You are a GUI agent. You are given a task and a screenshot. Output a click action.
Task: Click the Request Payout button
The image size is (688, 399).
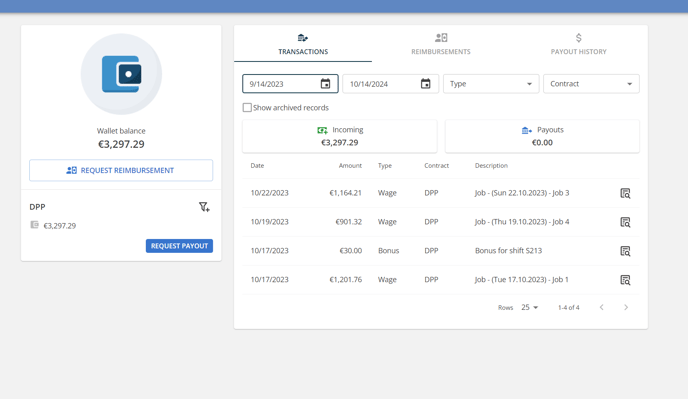coord(179,246)
